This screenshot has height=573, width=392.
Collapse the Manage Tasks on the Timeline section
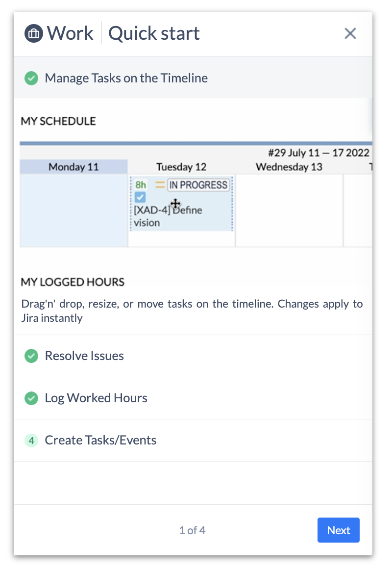(x=126, y=78)
